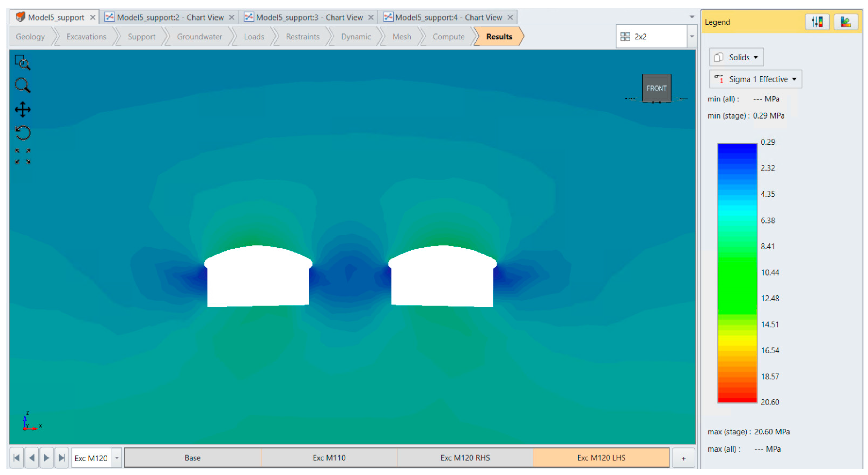Image resolution: width=868 pixels, height=475 pixels.
Task: Select the rotate view tool
Action: pyautogui.click(x=23, y=133)
